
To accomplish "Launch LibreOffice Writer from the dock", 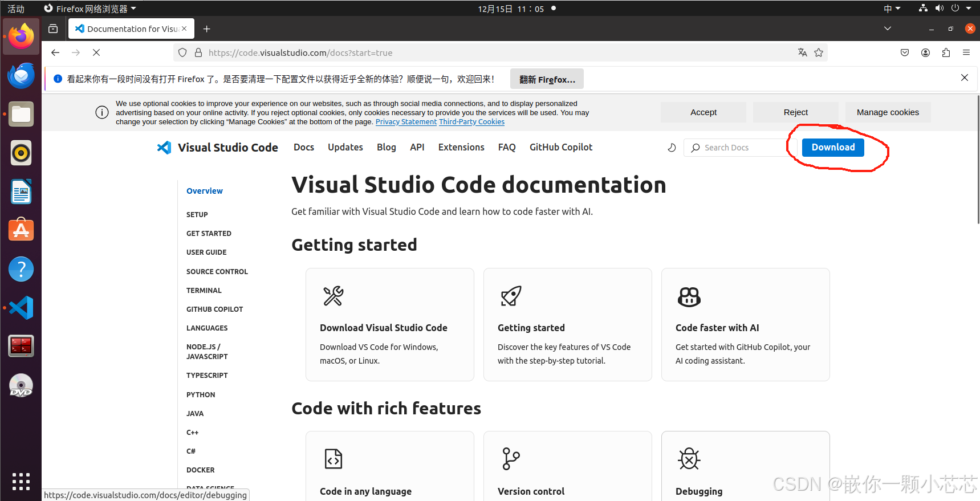I will pyautogui.click(x=21, y=192).
